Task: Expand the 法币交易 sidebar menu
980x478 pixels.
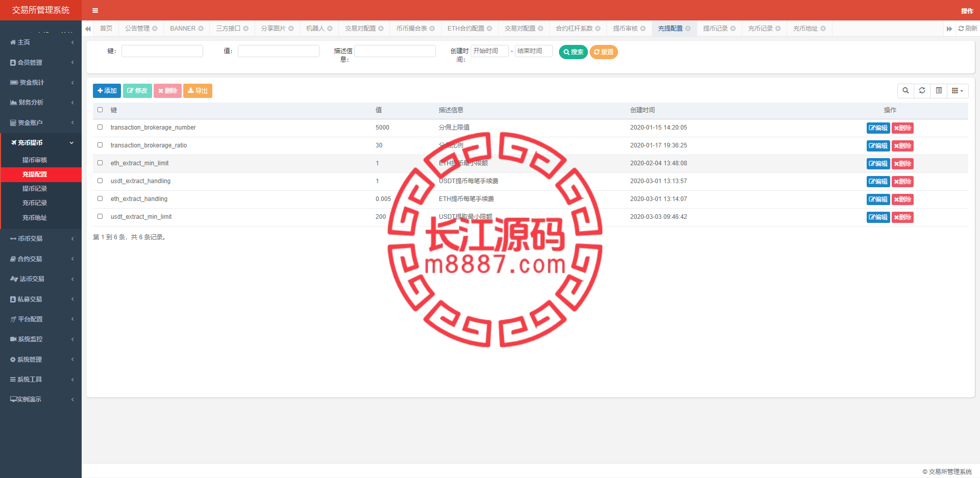Action: click(x=41, y=279)
